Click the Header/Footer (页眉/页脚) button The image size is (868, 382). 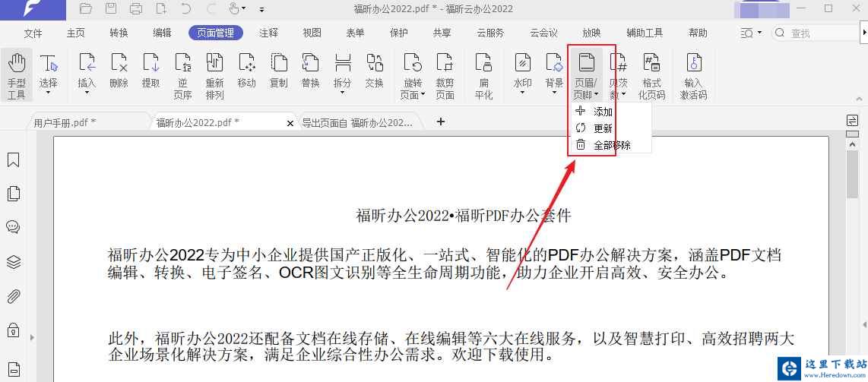point(586,76)
